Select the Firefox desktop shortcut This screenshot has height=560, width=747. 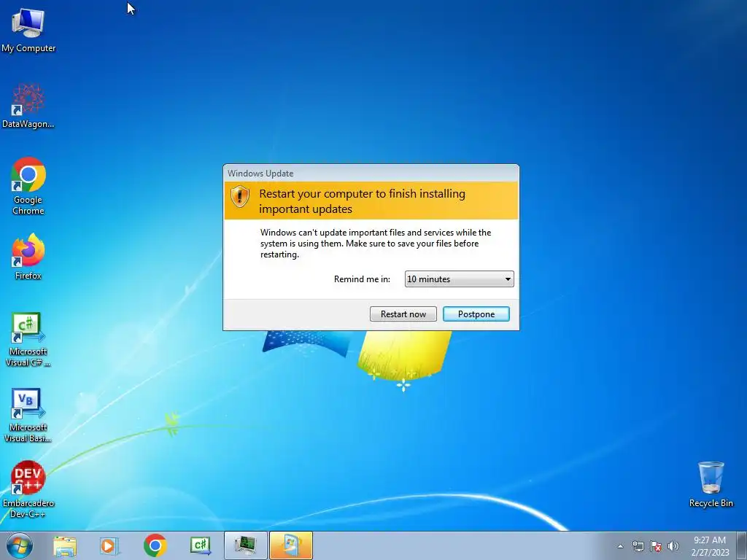[x=28, y=257]
